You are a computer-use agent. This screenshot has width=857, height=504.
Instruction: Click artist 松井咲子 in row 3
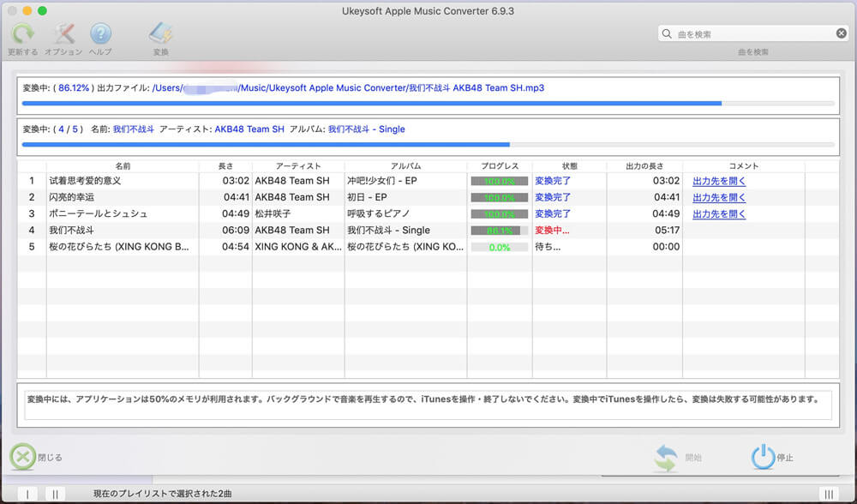pos(273,213)
